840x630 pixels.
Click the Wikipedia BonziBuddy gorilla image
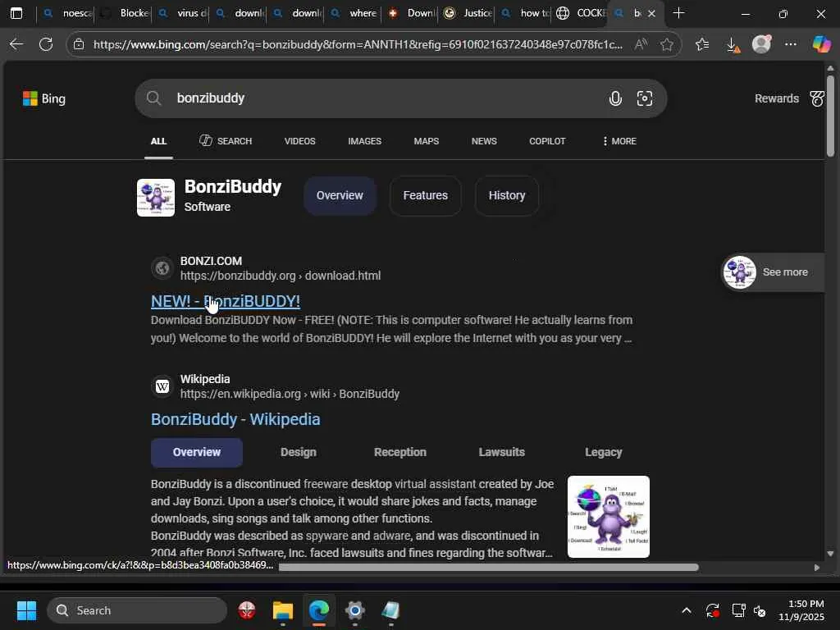coord(609,517)
